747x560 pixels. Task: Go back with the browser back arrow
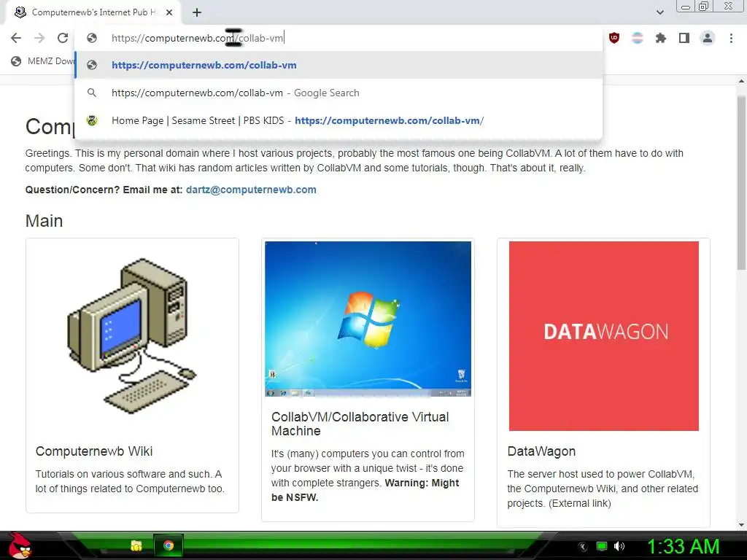(16, 38)
